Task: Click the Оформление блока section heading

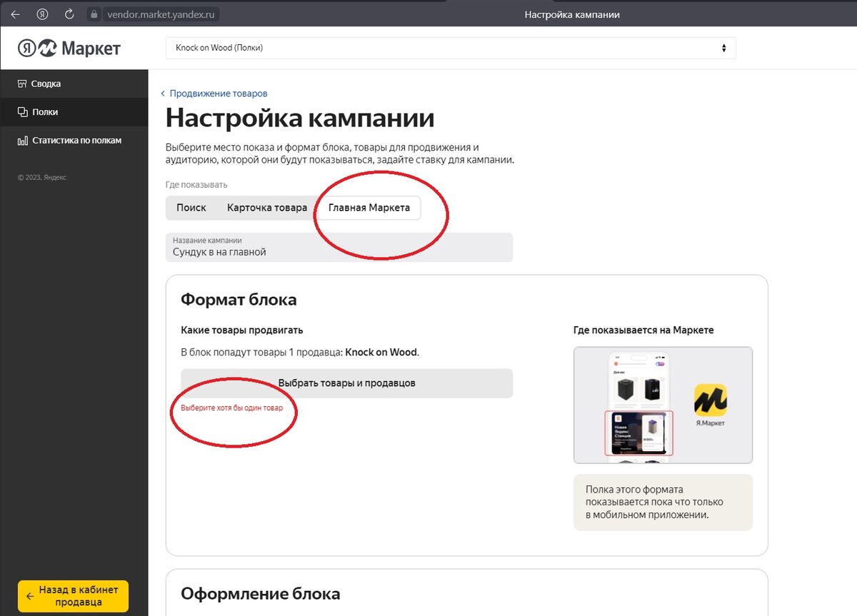Action: 261,594
